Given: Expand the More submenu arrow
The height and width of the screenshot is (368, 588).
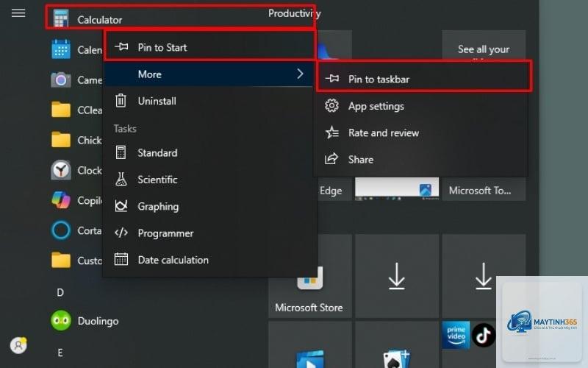Looking at the screenshot, I should [x=300, y=74].
